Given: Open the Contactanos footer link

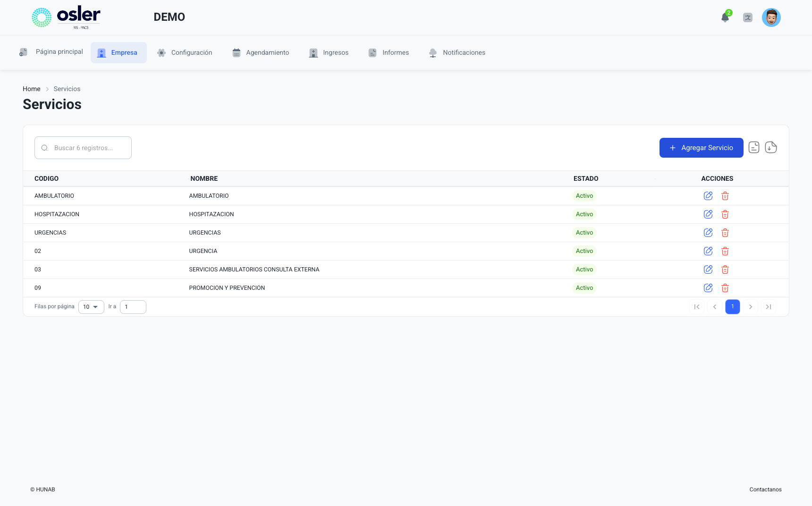Looking at the screenshot, I should click(x=766, y=489).
